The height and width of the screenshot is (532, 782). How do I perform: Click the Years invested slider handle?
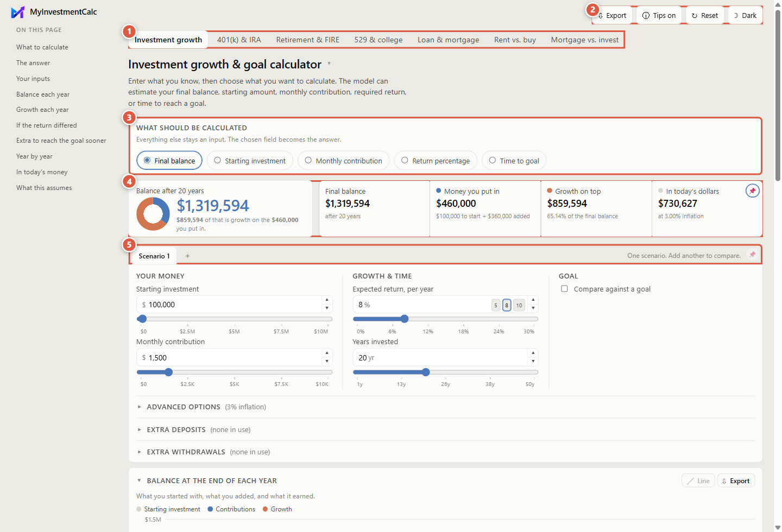click(x=426, y=372)
